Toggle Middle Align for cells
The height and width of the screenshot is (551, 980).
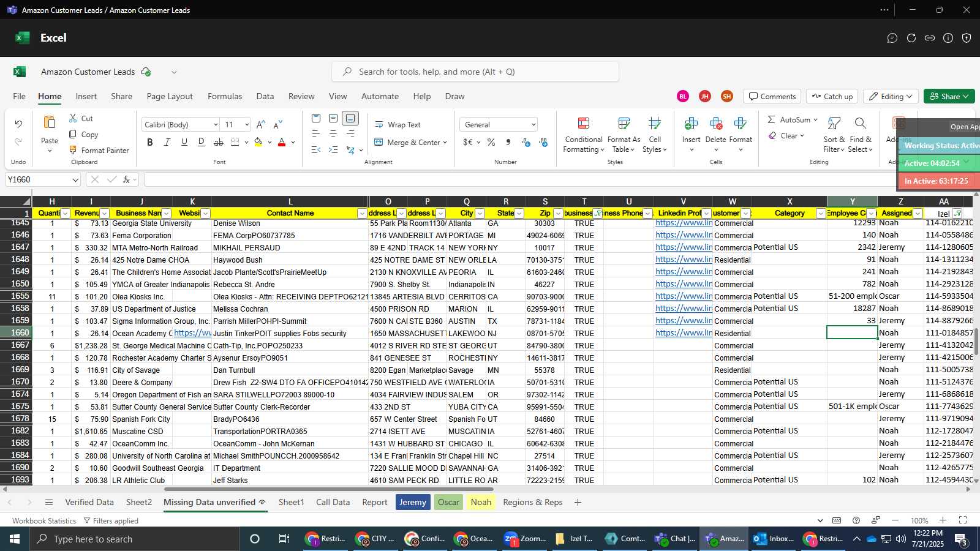(333, 118)
